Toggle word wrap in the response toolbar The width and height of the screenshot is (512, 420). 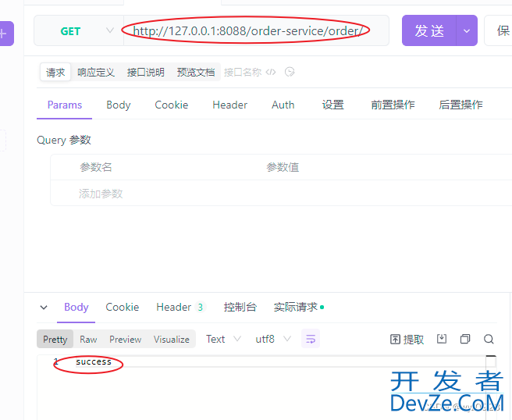[x=311, y=339]
